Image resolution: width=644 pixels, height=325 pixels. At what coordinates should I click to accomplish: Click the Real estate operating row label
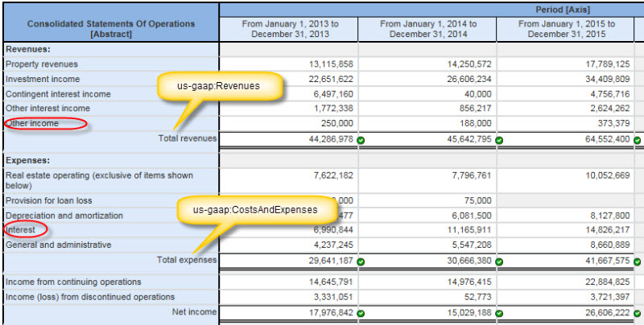click(99, 180)
